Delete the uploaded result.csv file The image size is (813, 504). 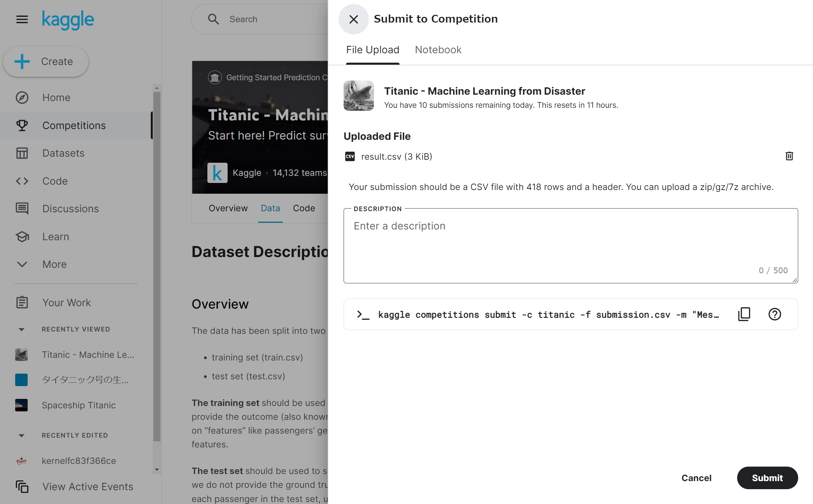click(x=789, y=156)
